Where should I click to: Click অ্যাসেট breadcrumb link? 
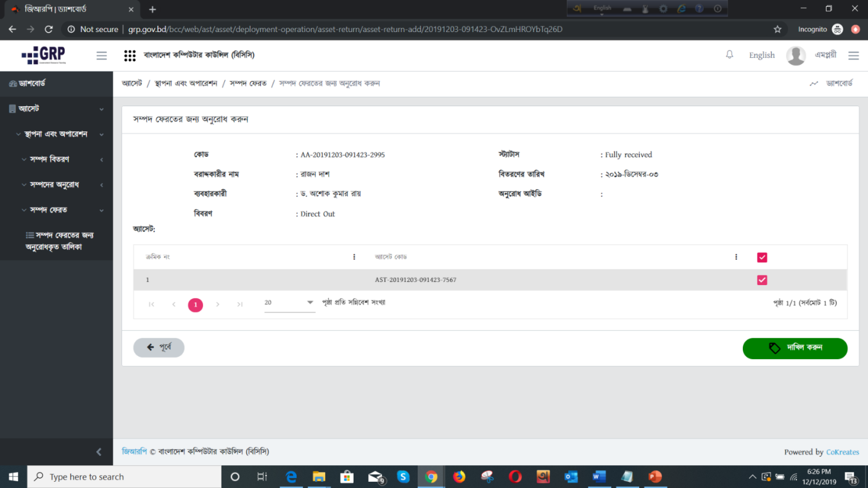coord(132,83)
